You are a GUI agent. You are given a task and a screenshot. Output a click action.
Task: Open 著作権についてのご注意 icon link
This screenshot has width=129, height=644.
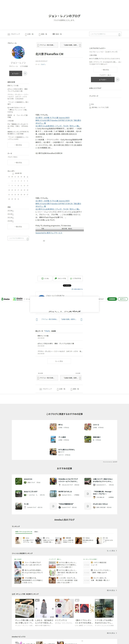pos(99,108)
